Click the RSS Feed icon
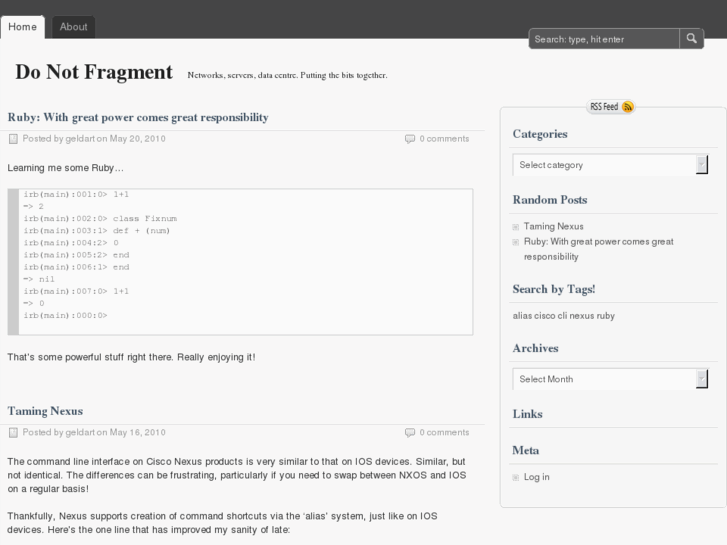This screenshot has height=545, width=727. coord(628,107)
